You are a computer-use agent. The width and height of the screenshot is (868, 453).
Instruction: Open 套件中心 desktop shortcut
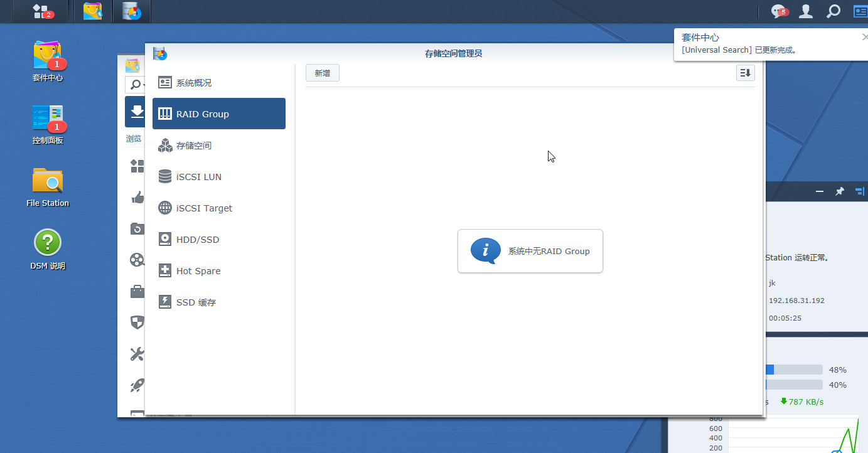tap(48, 61)
